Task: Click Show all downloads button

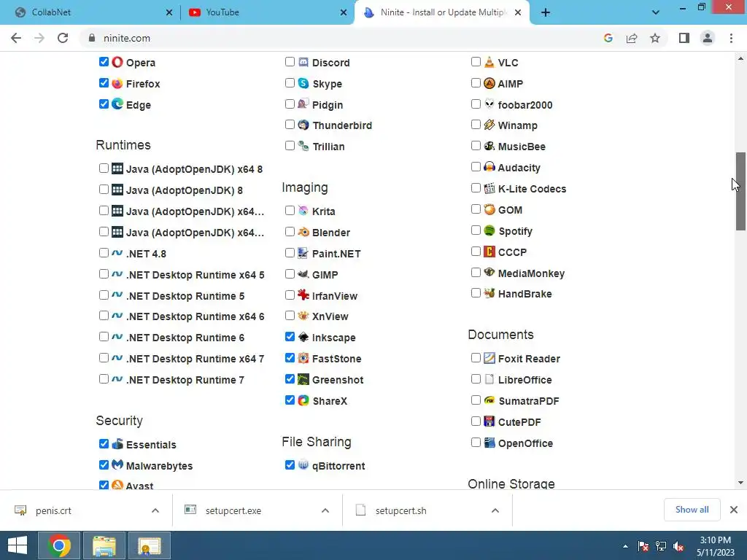Action: pyautogui.click(x=692, y=510)
